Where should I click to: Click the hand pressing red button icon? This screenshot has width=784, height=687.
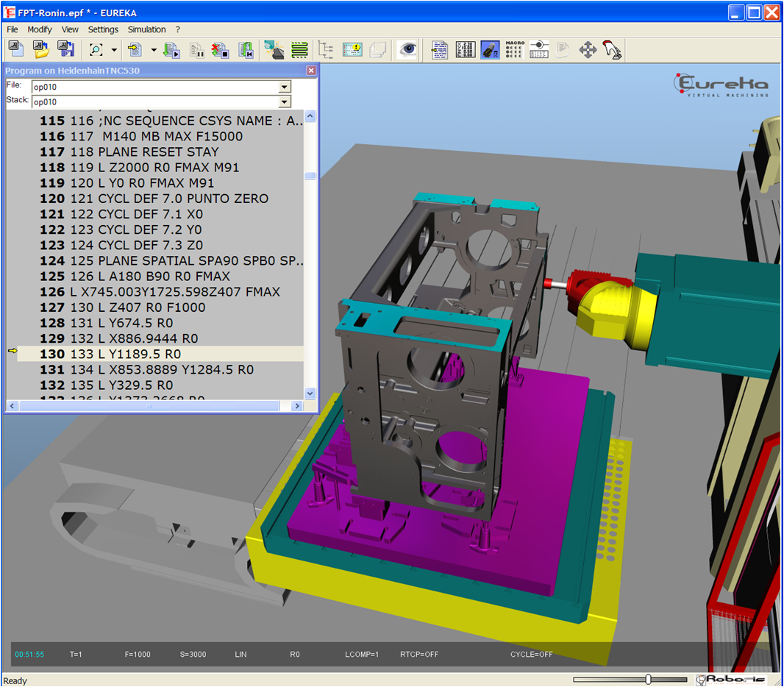(x=612, y=49)
